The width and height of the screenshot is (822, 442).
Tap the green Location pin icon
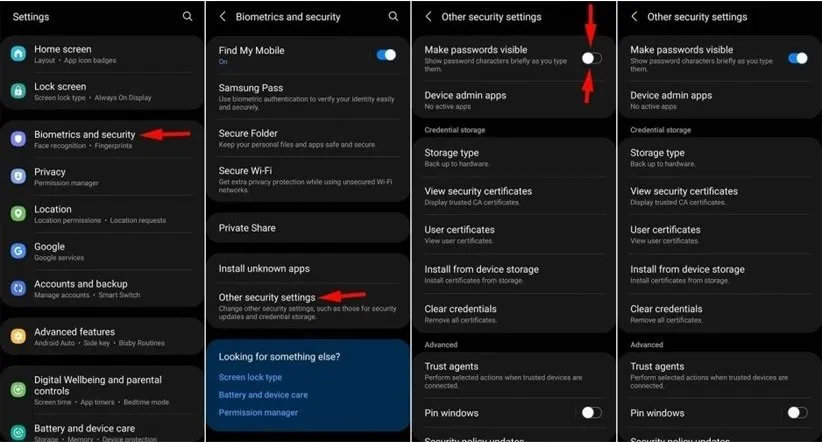(x=18, y=213)
